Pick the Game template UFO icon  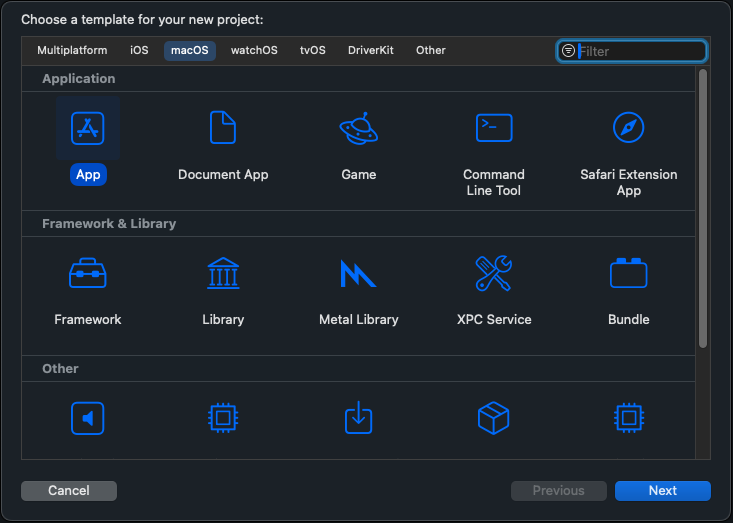[x=359, y=129]
